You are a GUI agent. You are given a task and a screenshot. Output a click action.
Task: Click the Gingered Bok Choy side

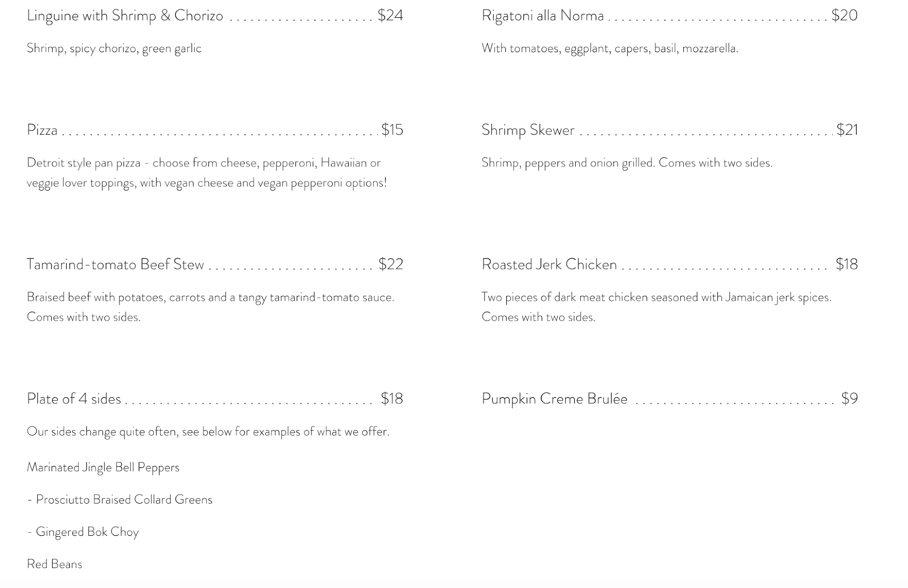pyautogui.click(x=87, y=532)
